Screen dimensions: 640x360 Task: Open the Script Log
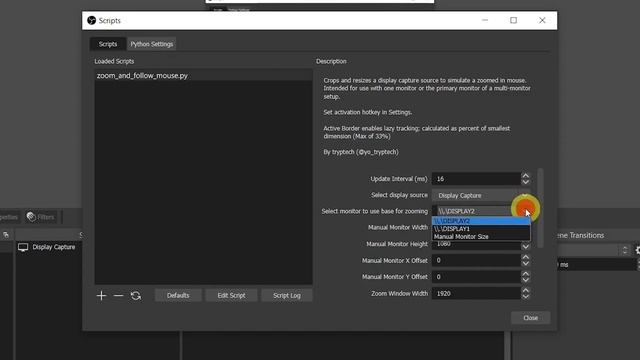pos(287,295)
